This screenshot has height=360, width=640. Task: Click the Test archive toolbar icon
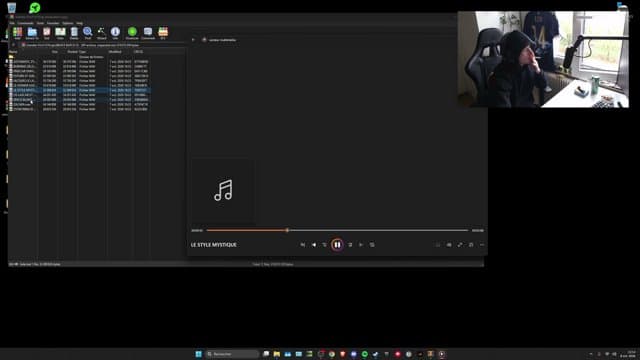tap(47, 33)
